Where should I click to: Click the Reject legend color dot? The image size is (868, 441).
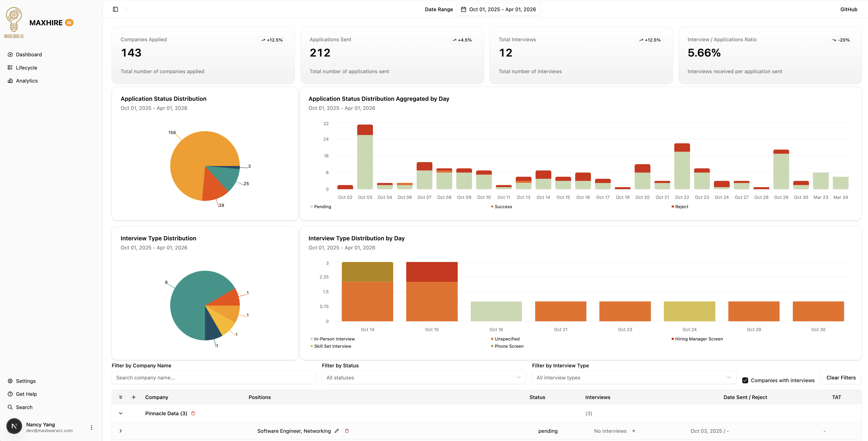[x=673, y=206]
